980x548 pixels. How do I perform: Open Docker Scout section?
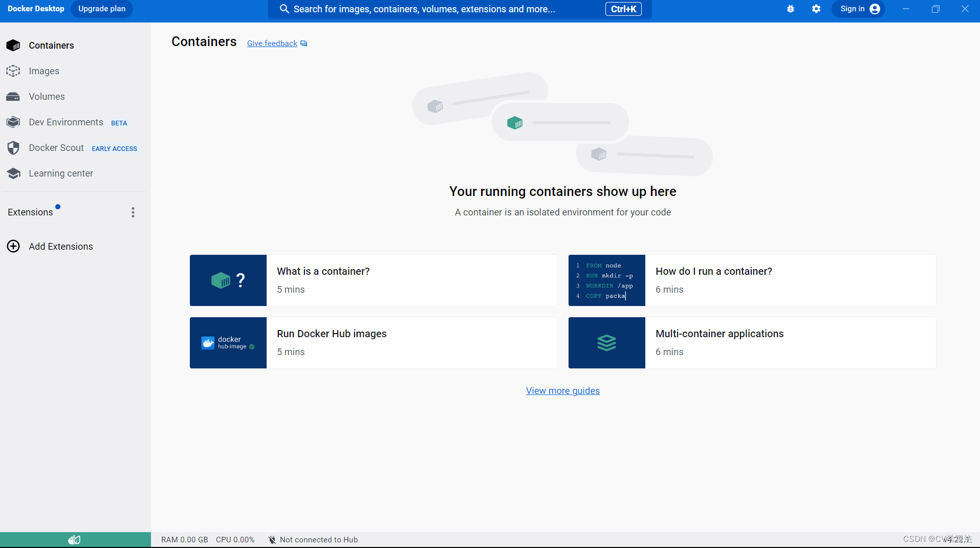click(56, 148)
